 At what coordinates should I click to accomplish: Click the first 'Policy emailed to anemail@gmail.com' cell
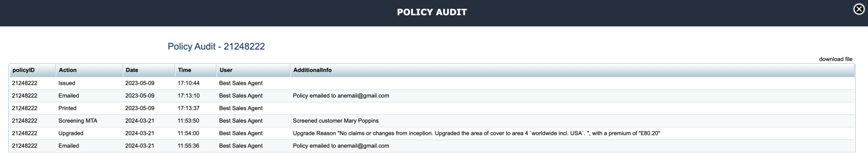click(341, 96)
